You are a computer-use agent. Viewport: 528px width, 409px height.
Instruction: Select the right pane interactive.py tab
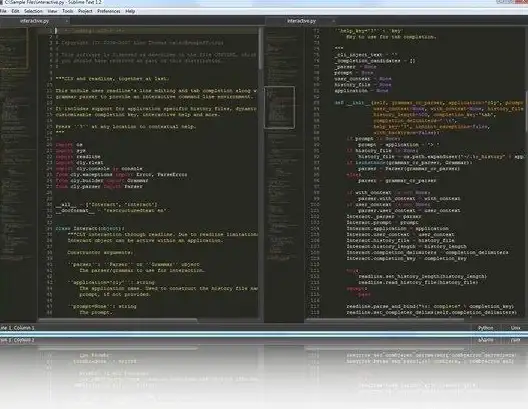tap(301, 21)
